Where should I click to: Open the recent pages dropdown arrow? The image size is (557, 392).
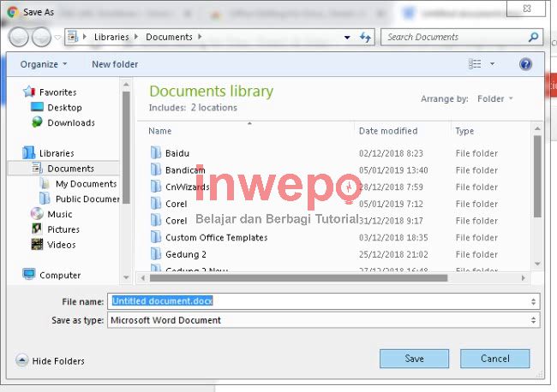pyautogui.click(x=58, y=37)
